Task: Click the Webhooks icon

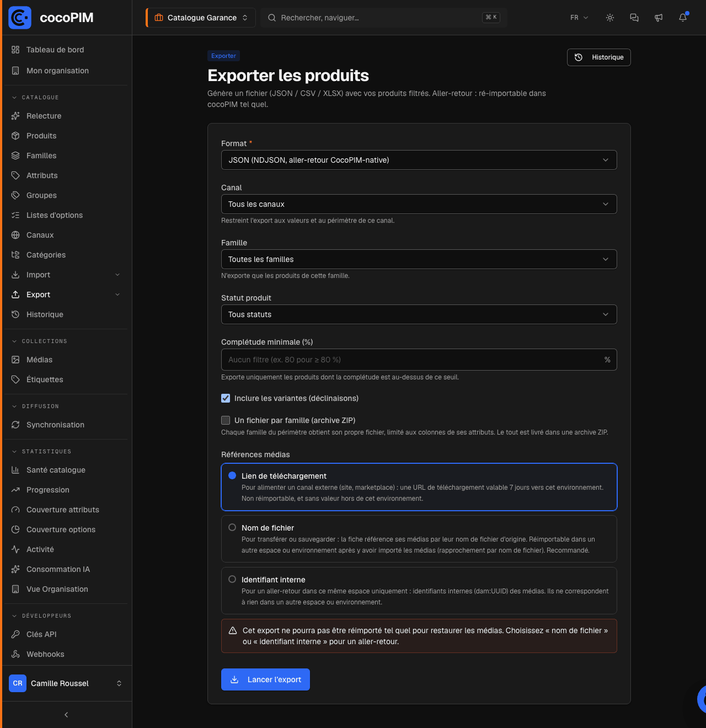Action: (15, 654)
